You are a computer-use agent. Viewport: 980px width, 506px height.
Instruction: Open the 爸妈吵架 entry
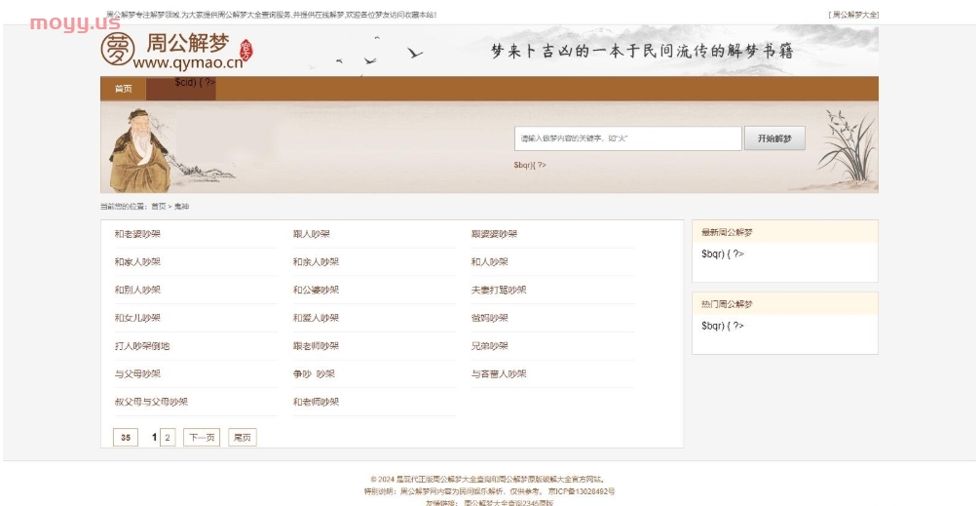coord(489,318)
